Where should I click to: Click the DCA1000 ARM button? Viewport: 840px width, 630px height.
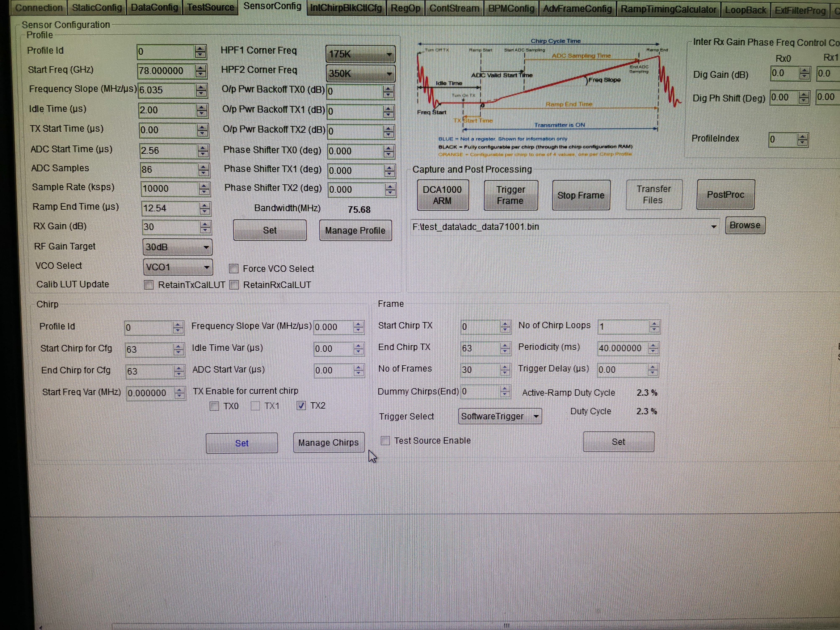point(442,195)
